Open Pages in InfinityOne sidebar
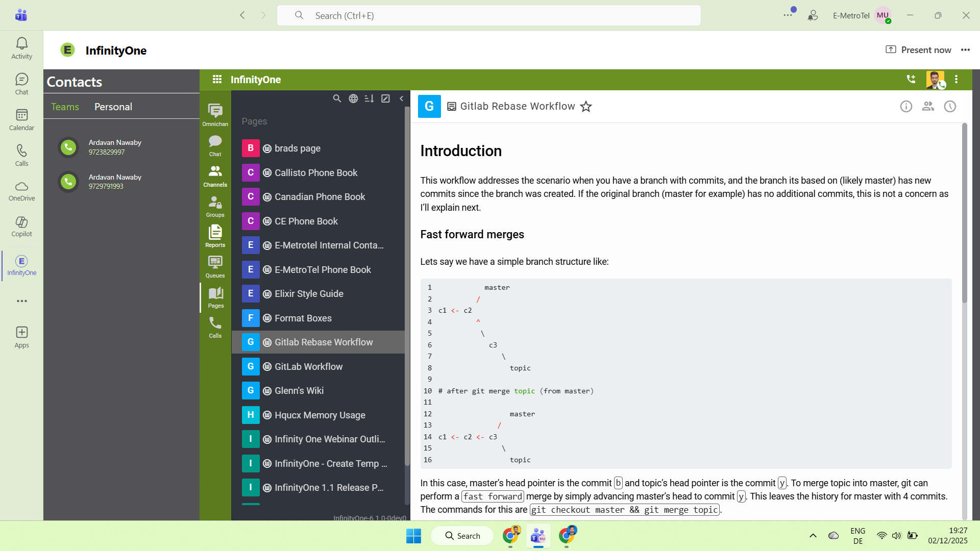The width and height of the screenshot is (980, 551). coord(215,297)
